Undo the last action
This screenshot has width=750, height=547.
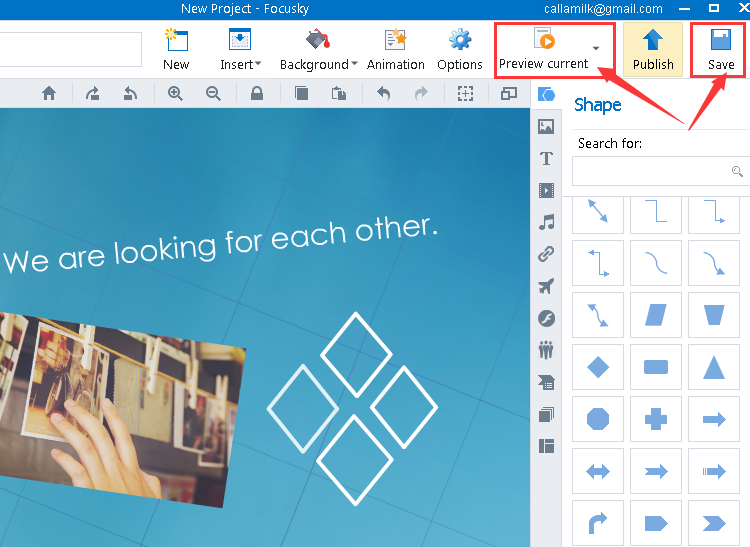[384, 93]
